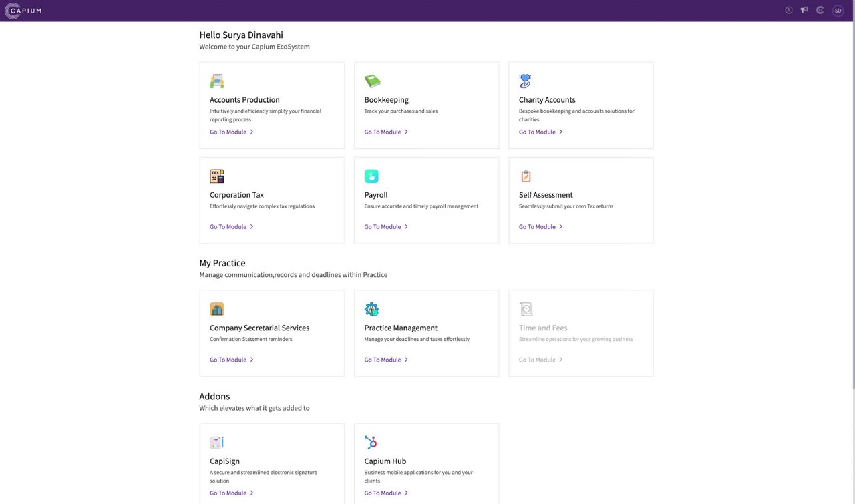This screenshot has width=855, height=504.
Task: Click the Bookkeeping card title
Action: click(x=386, y=100)
